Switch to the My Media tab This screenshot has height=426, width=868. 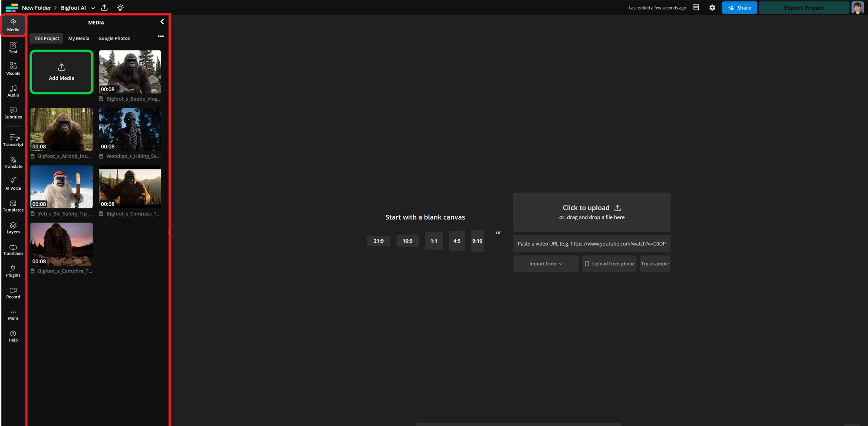[79, 38]
